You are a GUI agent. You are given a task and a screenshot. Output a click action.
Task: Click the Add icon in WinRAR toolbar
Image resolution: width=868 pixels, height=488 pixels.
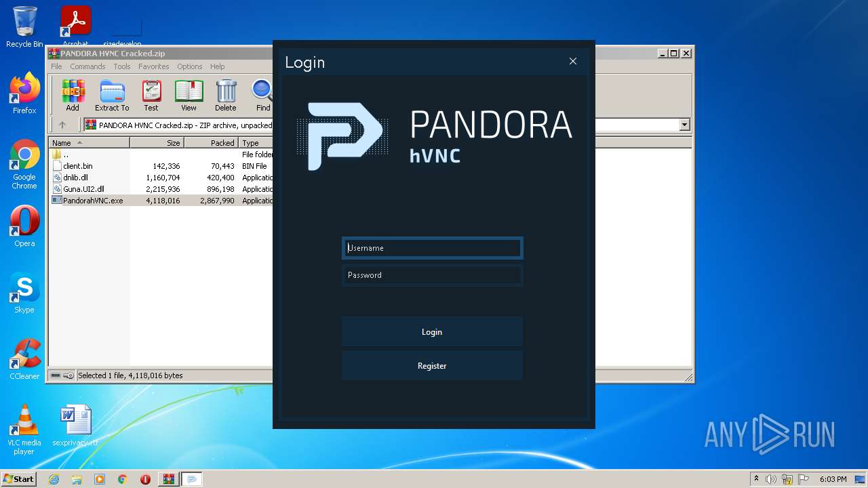[x=73, y=96]
